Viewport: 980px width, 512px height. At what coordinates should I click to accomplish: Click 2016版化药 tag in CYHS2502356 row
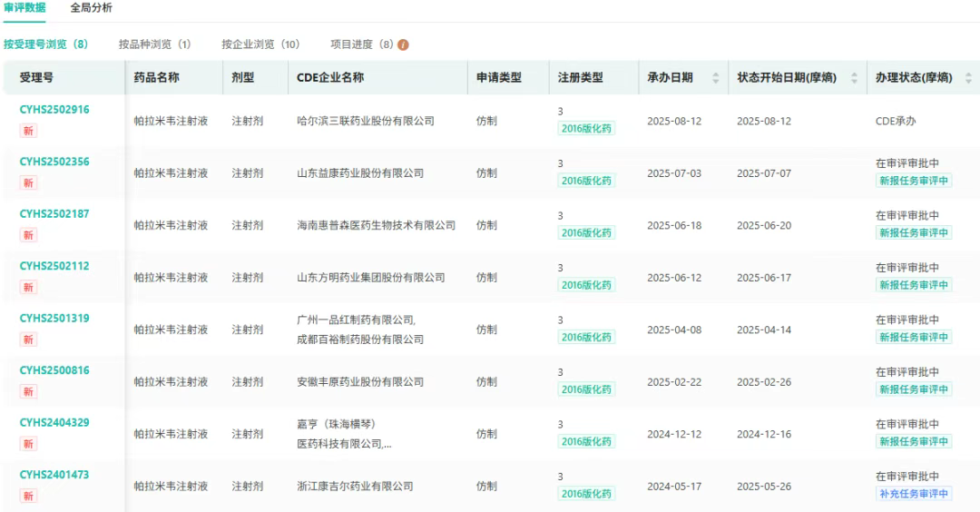click(586, 181)
